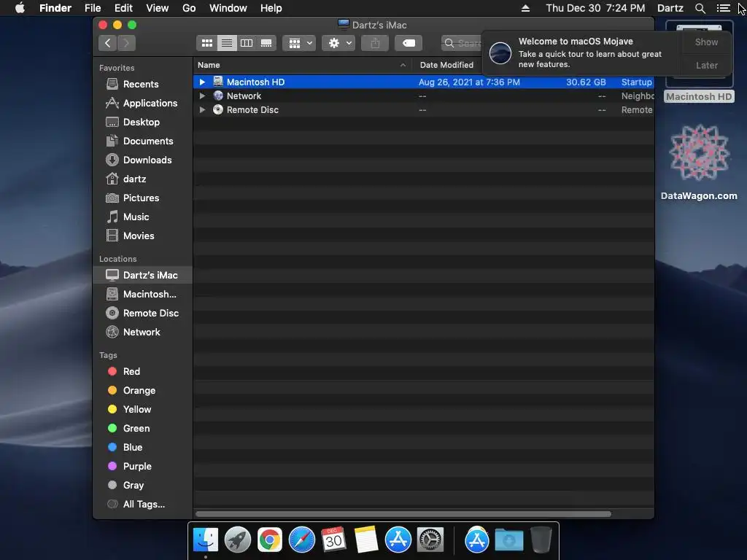Viewport: 747px width, 560px height.
Task: Open Notification Center from menu bar
Action: [723, 8]
